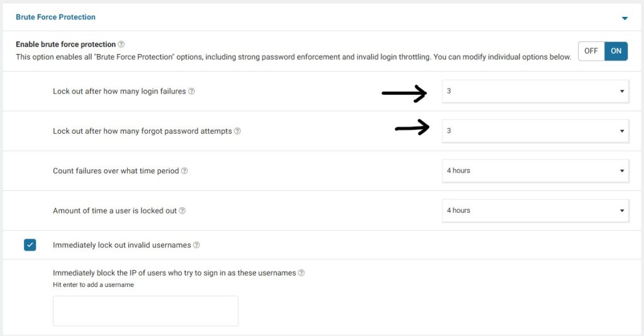Click help icon for lockout duration
Viewport: 644px width, 336px height.
[182, 211]
